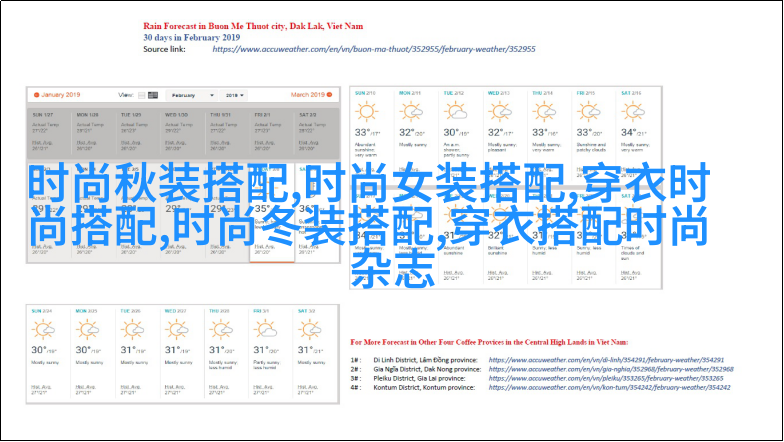This screenshot has height=442, width=784.
Task: Select the FRI 2/1 past day cell
Action: point(272,132)
